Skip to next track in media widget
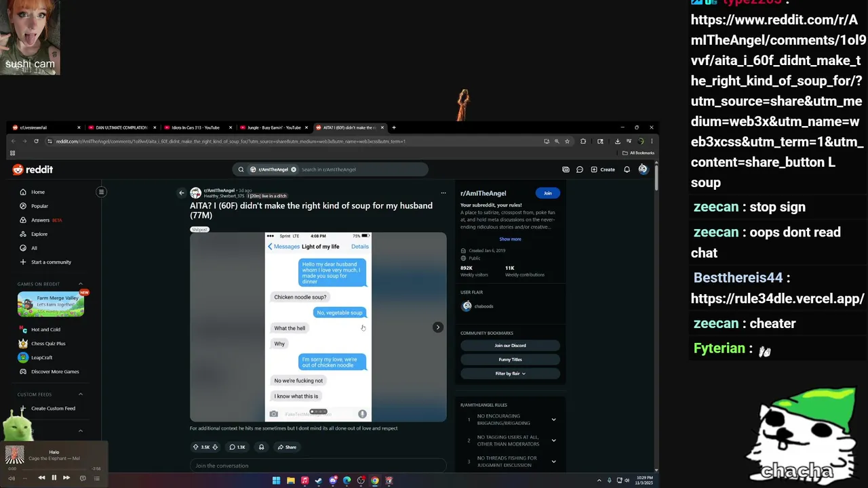Image resolution: width=868 pixels, height=488 pixels. click(x=66, y=478)
